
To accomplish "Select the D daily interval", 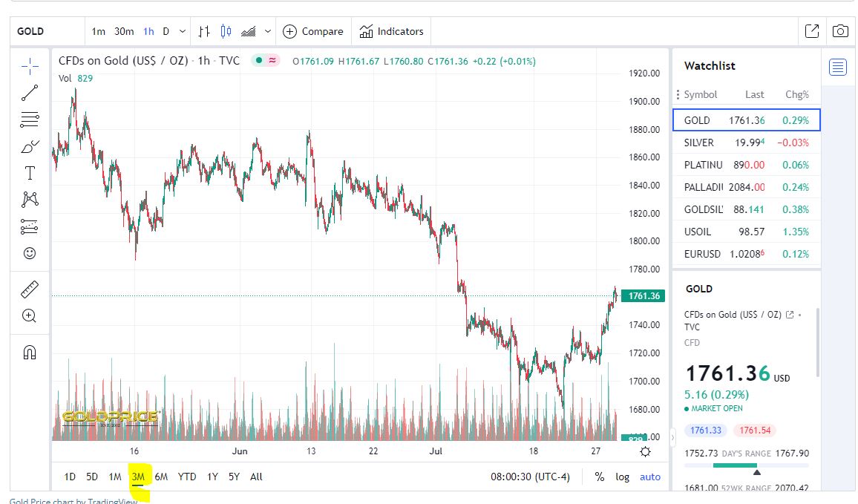I will tap(166, 31).
